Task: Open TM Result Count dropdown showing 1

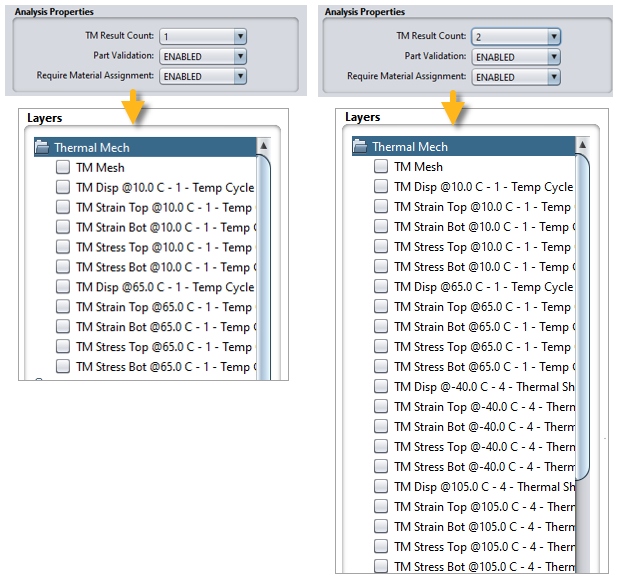Action: click(203, 36)
